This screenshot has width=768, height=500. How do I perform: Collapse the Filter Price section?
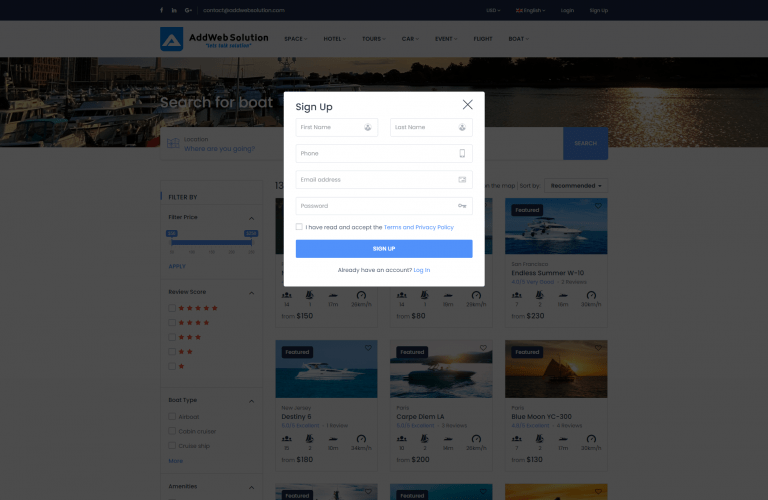click(x=251, y=218)
